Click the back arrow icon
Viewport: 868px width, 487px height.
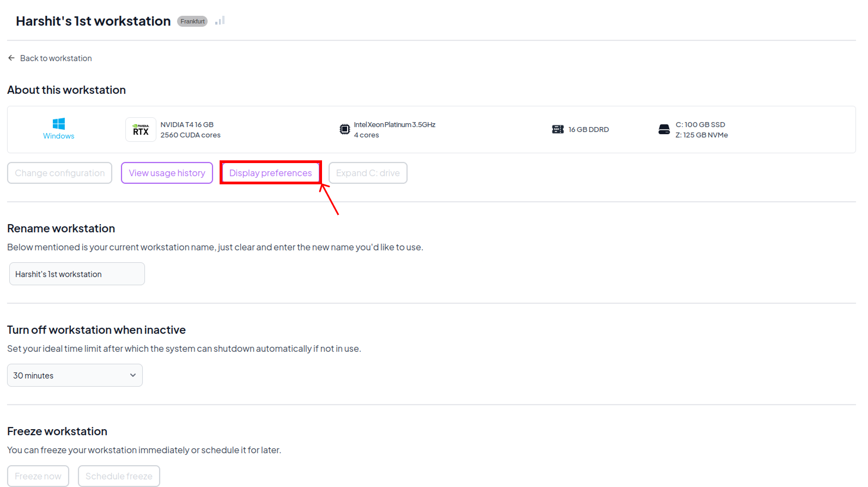(11, 58)
